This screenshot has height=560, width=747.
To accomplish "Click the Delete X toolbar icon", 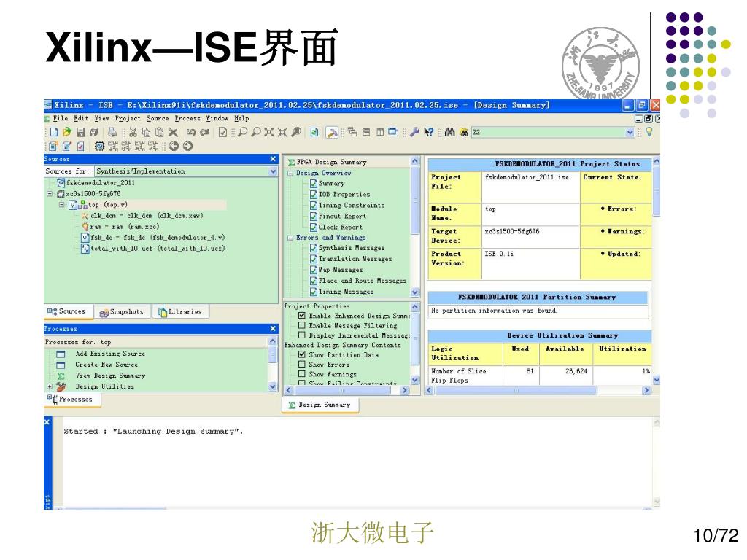I will (173, 132).
